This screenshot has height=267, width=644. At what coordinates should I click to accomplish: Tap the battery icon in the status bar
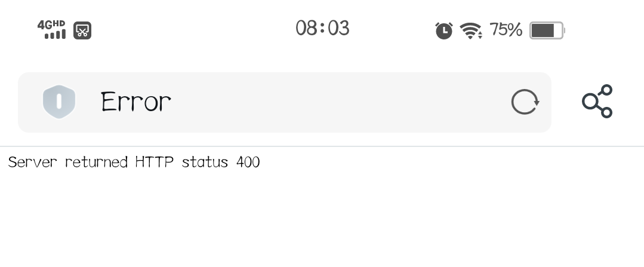point(546,30)
